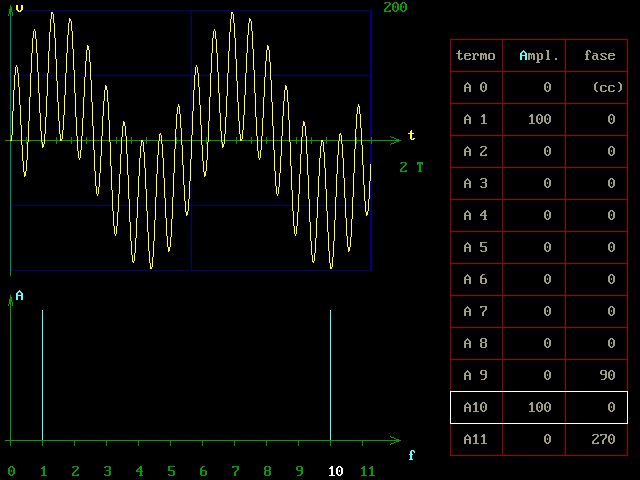
Task: Select the A 3 term label
Action: tap(476, 183)
